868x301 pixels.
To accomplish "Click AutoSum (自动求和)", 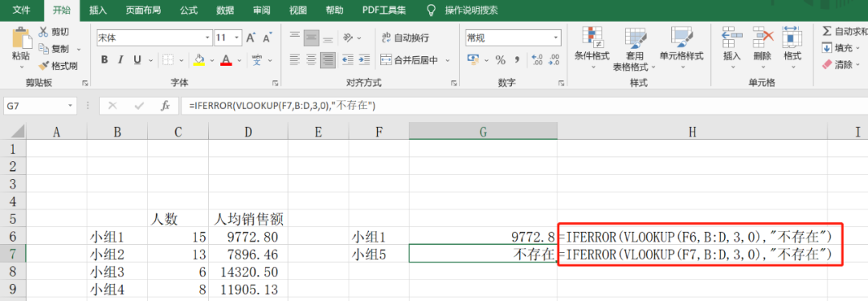I will pos(845,31).
